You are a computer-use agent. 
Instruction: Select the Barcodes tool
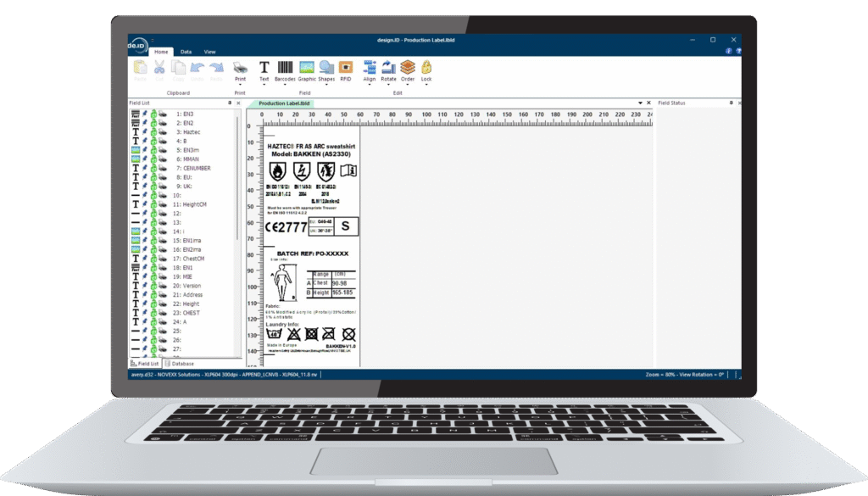(x=285, y=66)
